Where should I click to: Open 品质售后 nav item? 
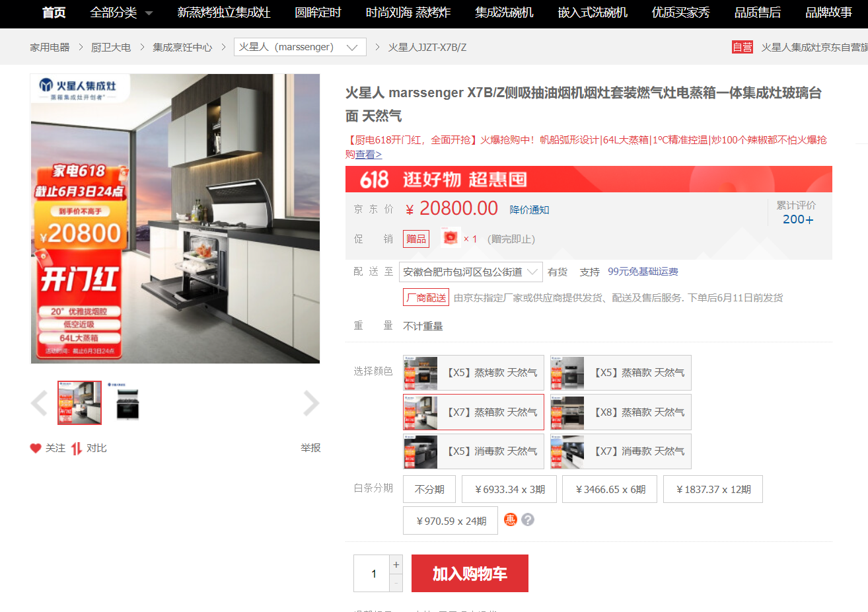tap(758, 13)
